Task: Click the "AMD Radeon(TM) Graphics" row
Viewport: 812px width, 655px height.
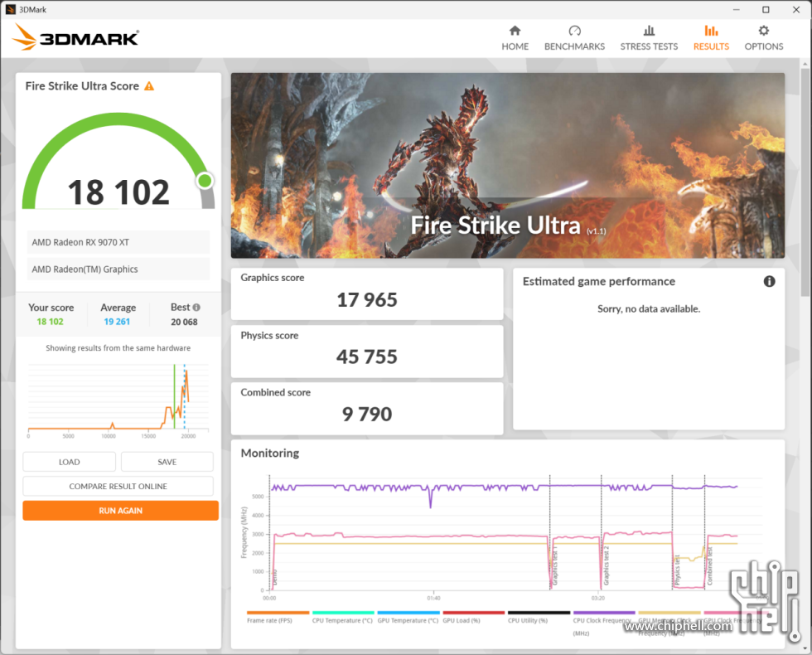Action: [x=118, y=269]
